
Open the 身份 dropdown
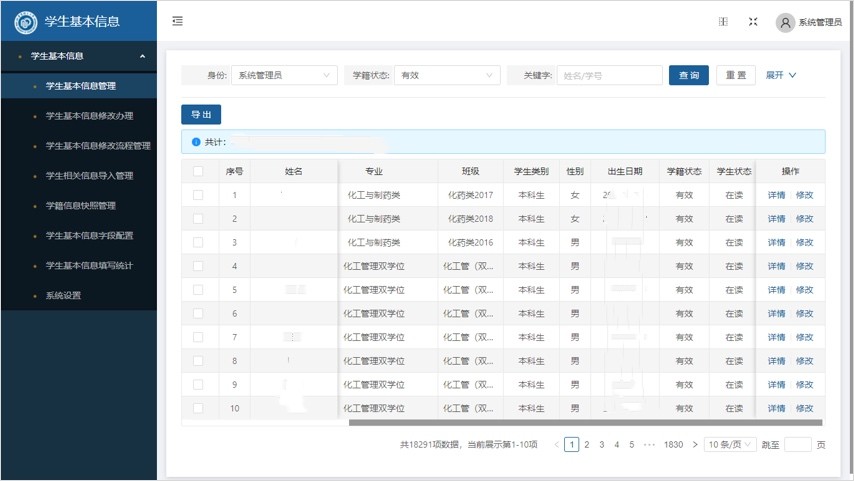tap(285, 75)
